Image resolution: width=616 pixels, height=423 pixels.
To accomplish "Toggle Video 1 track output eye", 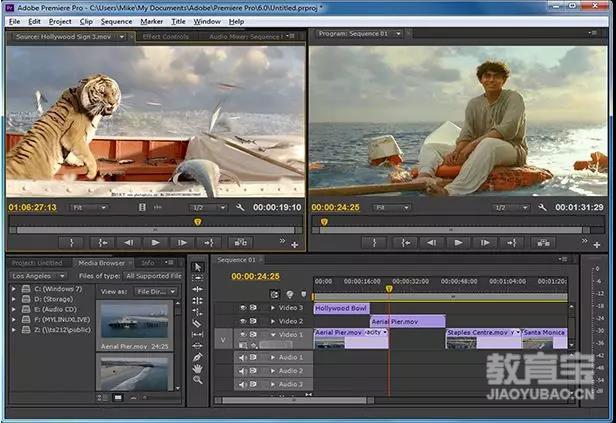I will coord(243,334).
